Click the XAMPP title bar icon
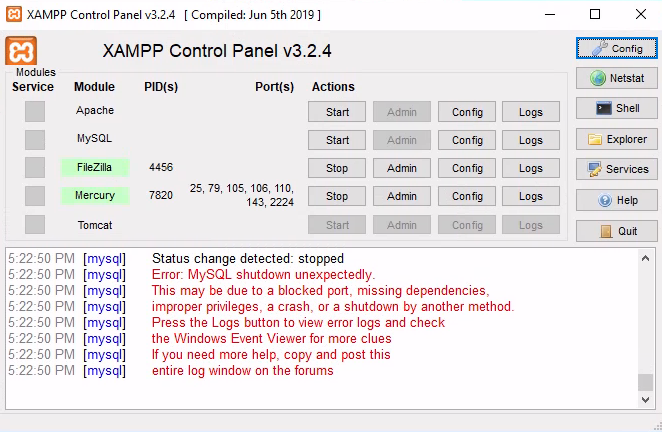 [x=14, y=14]
